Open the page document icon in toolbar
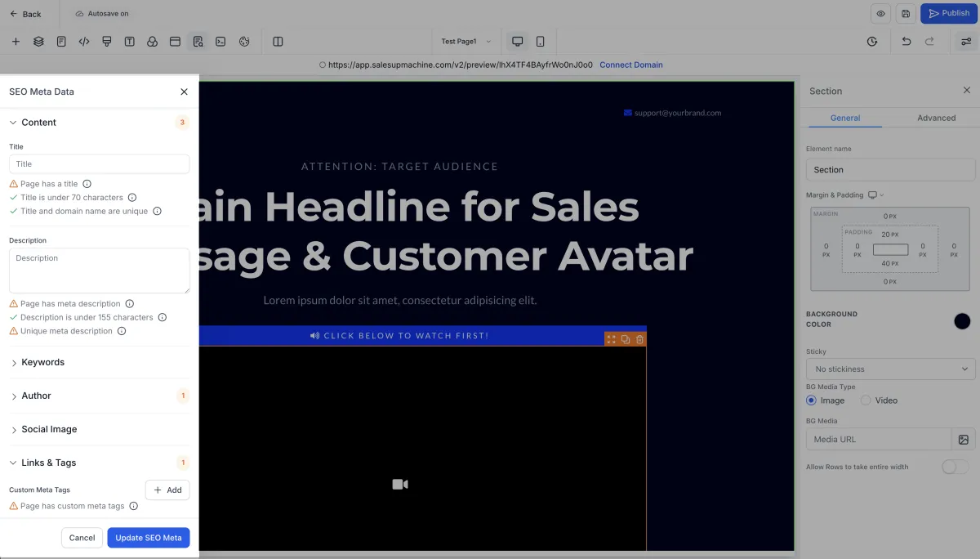This screenshot has height=559, width=980. point(61,41)
